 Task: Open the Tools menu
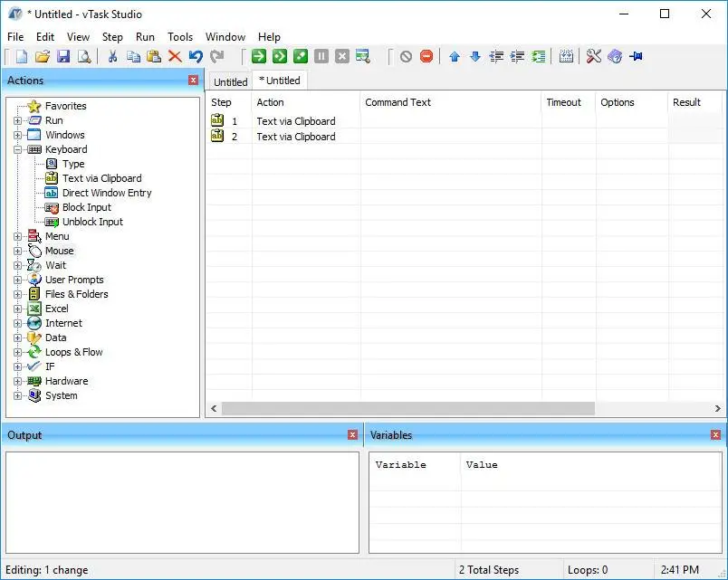[180, 37]
